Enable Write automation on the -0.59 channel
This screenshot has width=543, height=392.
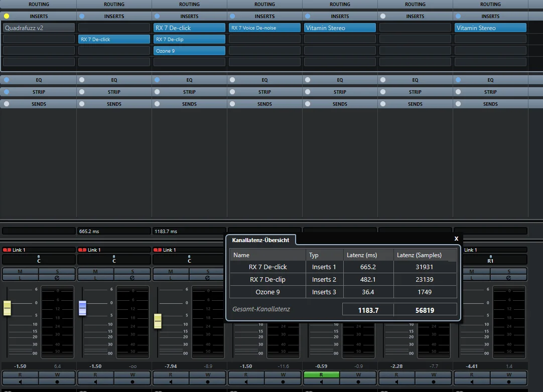coord(358,374)
